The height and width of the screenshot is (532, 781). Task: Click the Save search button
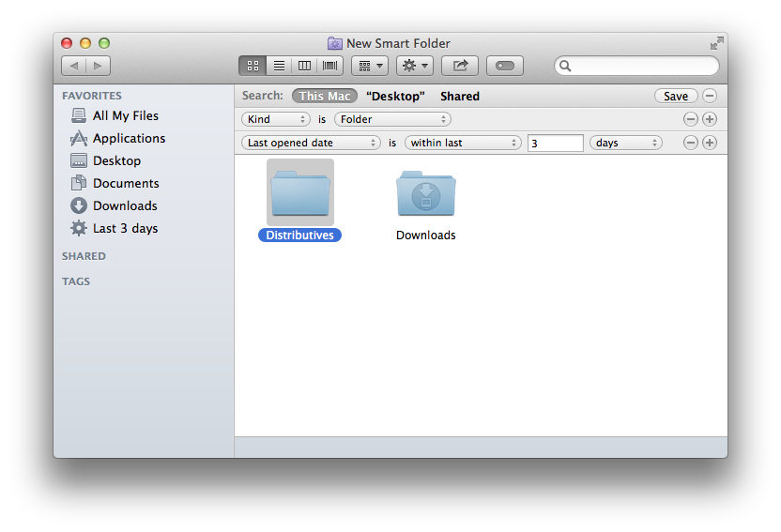click(676, 96)
